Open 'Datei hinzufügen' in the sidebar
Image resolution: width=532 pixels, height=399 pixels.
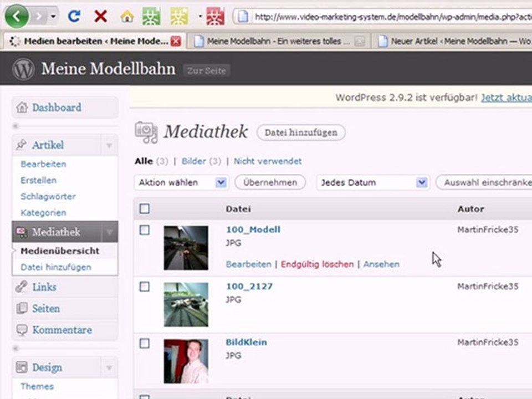[55, 267]
